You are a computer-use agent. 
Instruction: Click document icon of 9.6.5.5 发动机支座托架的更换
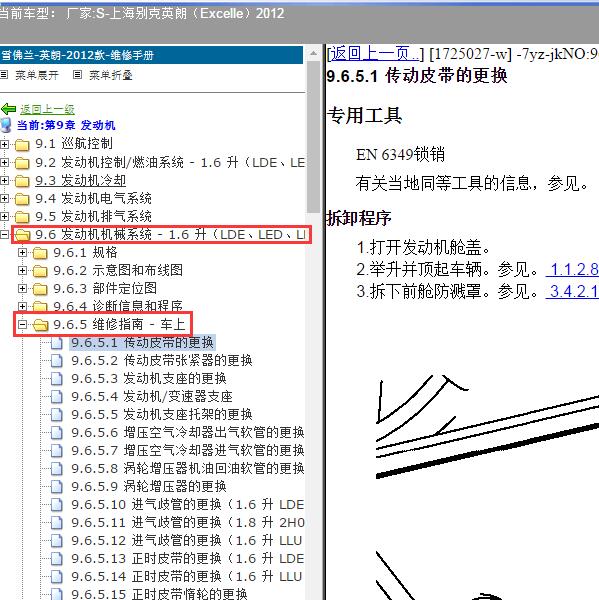[57, 415]
